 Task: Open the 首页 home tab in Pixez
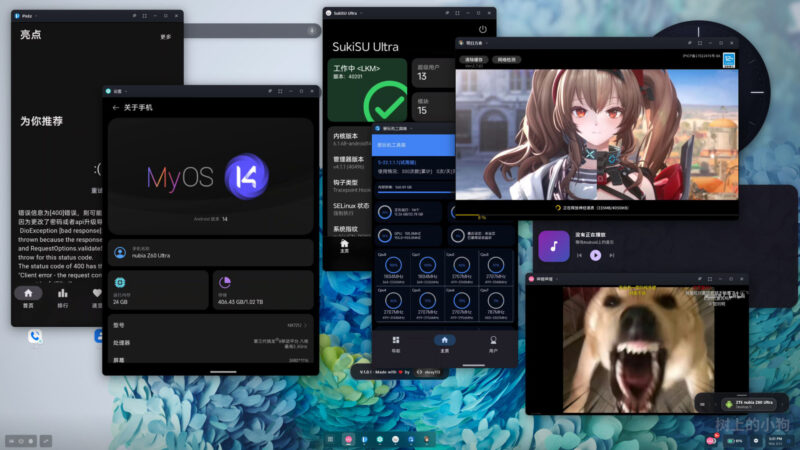point(28,297)
